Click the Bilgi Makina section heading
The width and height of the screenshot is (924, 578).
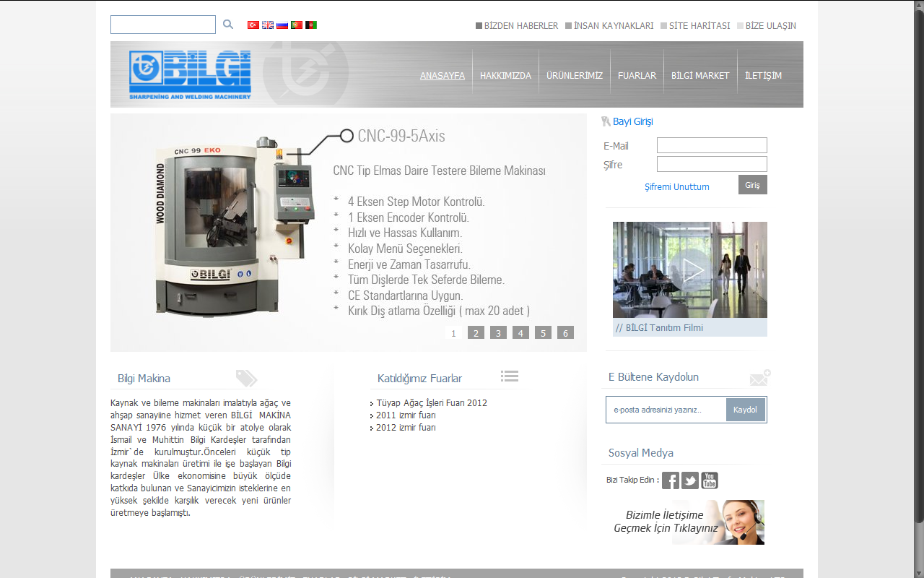[x=144, y=379]
